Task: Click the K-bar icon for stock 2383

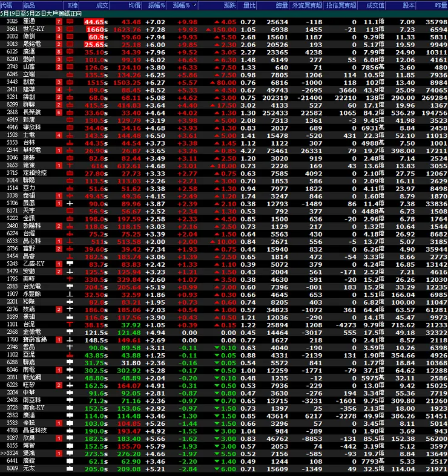Action: [x=70, y=287]
